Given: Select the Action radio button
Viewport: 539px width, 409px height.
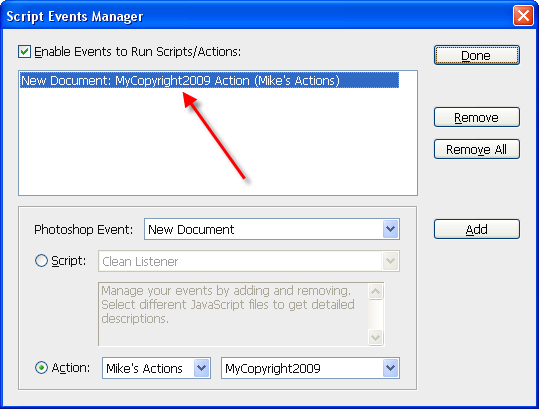Looking at the screenshot, I should (x=41, y=368).
